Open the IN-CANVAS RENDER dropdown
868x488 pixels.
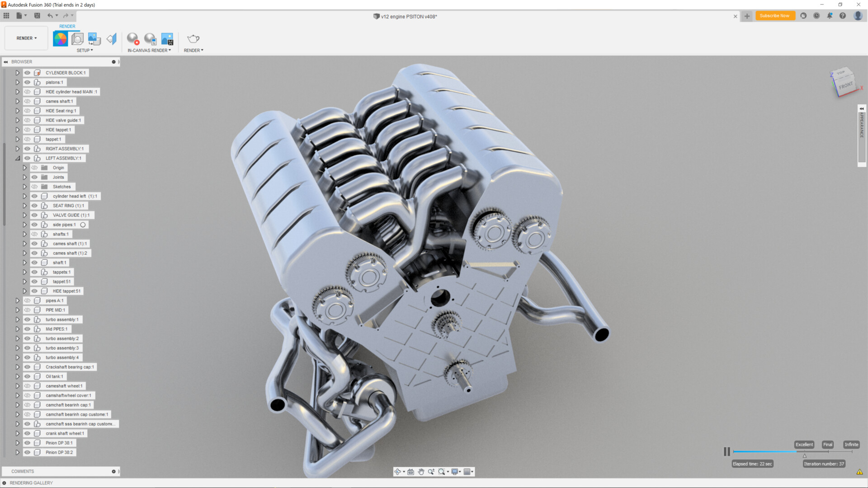tap(150, 50)
